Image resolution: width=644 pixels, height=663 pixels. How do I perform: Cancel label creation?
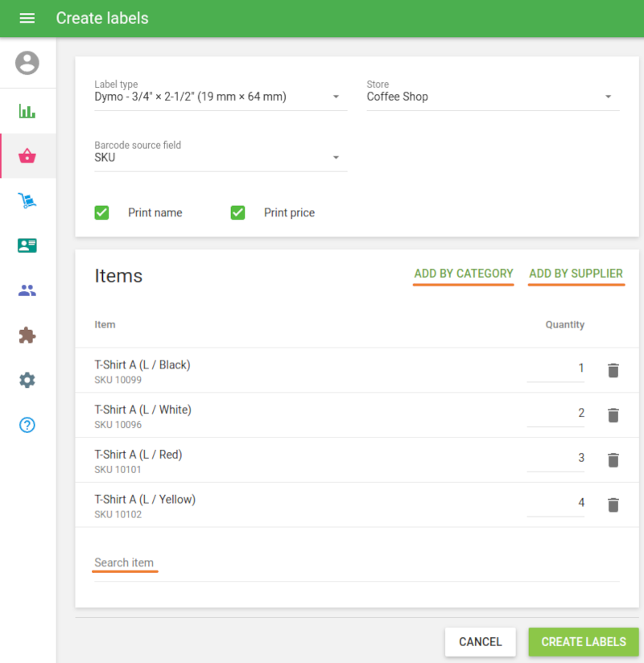tap(480, 642)
